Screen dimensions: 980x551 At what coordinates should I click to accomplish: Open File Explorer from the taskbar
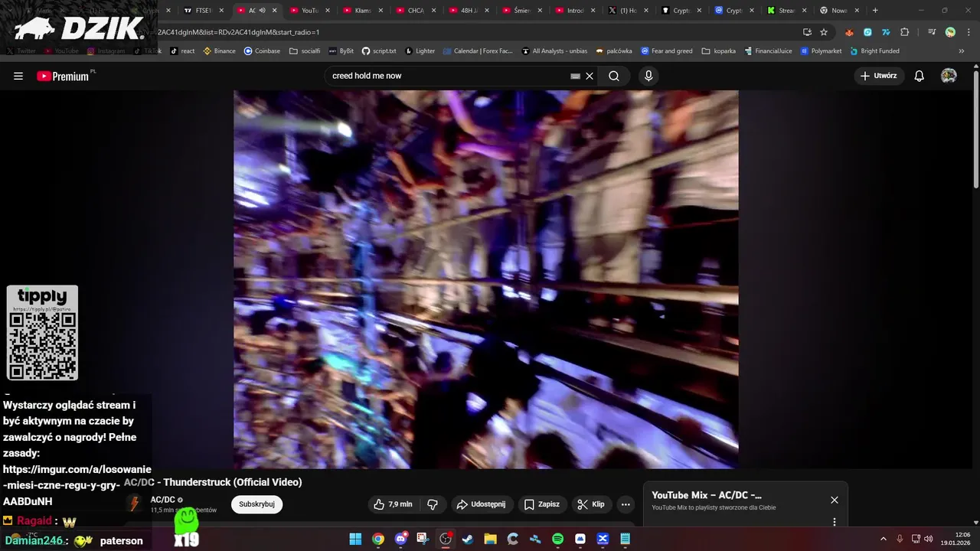click(490, 539)
